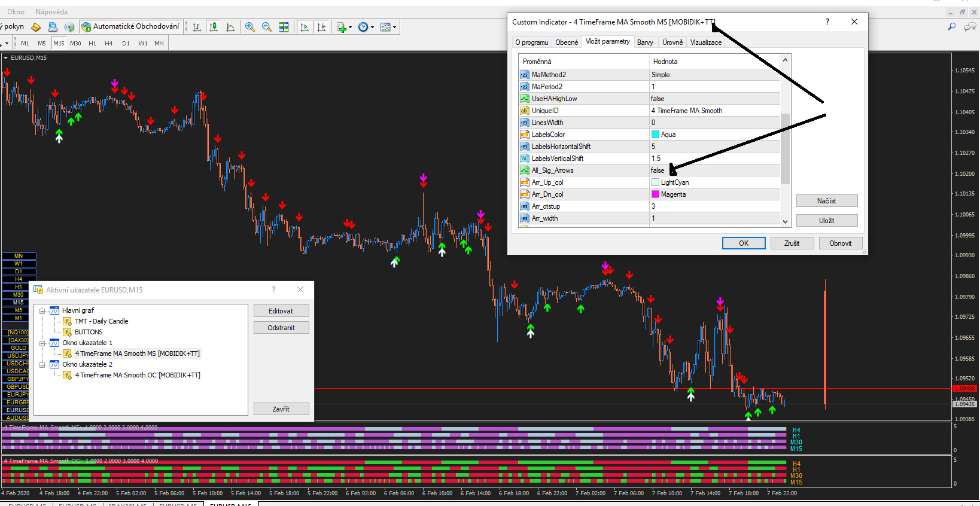Toggle All_Sig_Arrows false value
Image resolution: width=980 pixels, height=506 pixels.
pos(658,170)
